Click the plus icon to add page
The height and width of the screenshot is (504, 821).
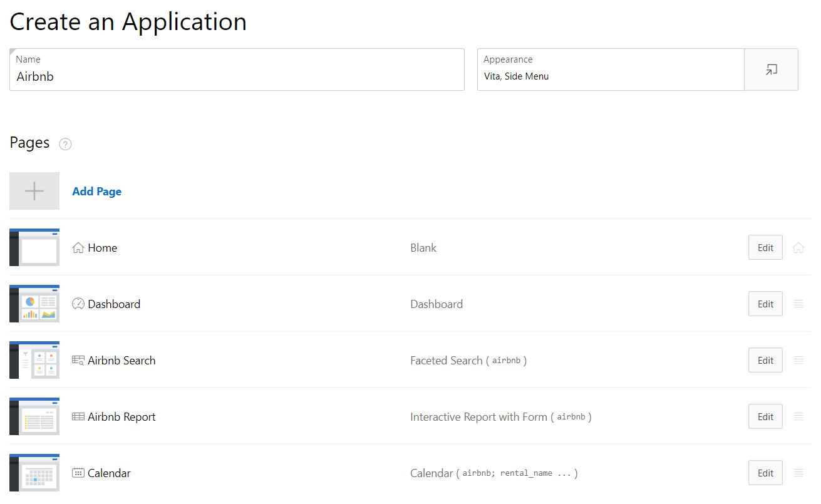point(34,191)
